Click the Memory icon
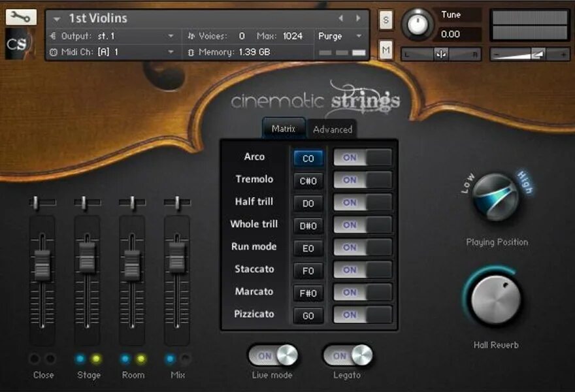This screenshot has width=575, height=392. 191,52
